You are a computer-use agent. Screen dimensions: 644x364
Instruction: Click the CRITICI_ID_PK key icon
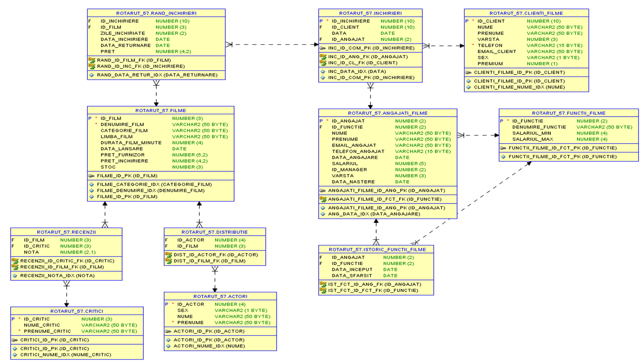coord(15,339)
